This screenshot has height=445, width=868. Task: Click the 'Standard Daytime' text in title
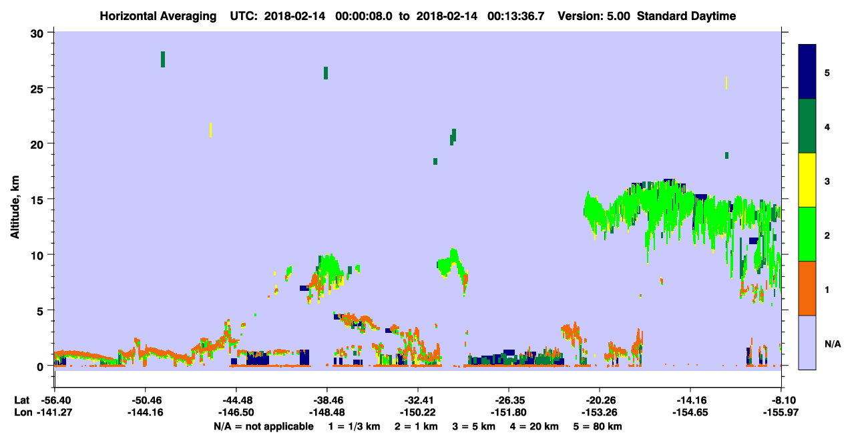(686, 16)
